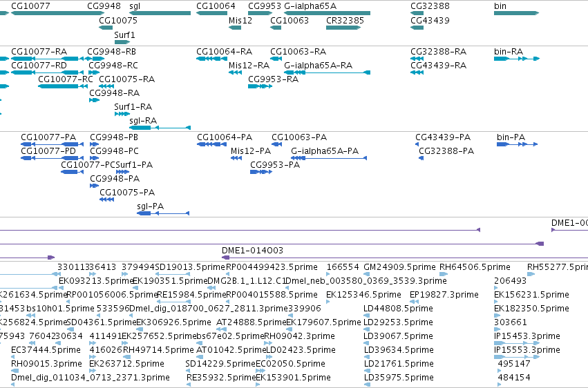Viewport: 588px width, 388px height.
Task: Click the CG10077-RA transcript
Action: (x=48, y=59)
